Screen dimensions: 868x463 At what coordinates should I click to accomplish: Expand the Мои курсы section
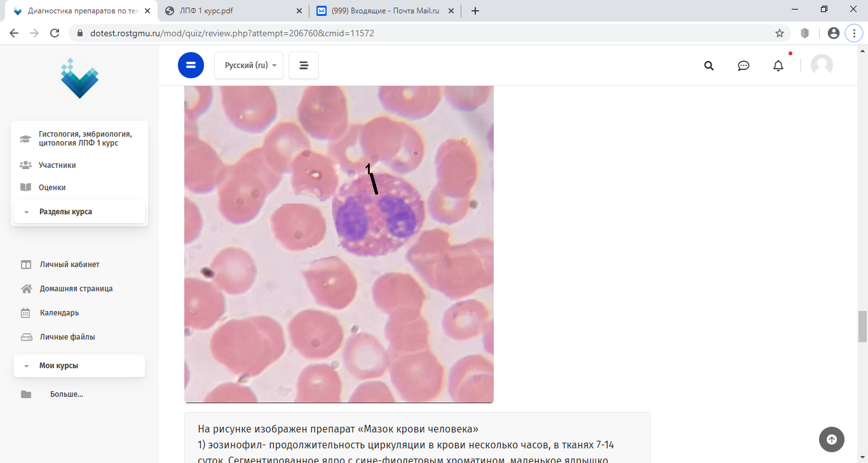tap(79, 366)
